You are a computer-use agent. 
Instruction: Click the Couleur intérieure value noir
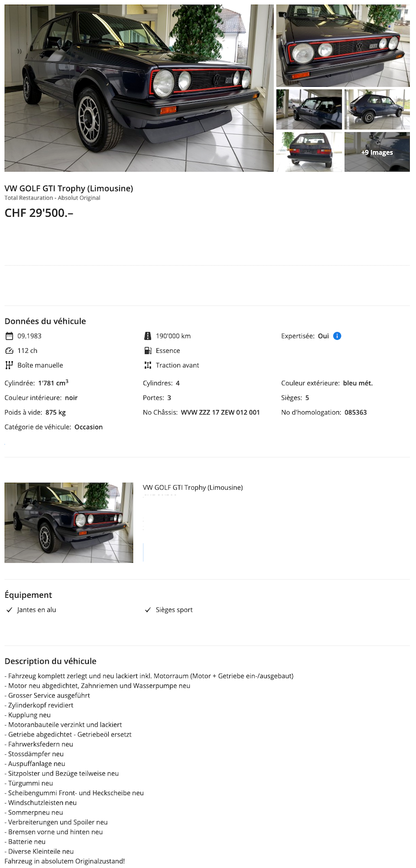(71, 398)
